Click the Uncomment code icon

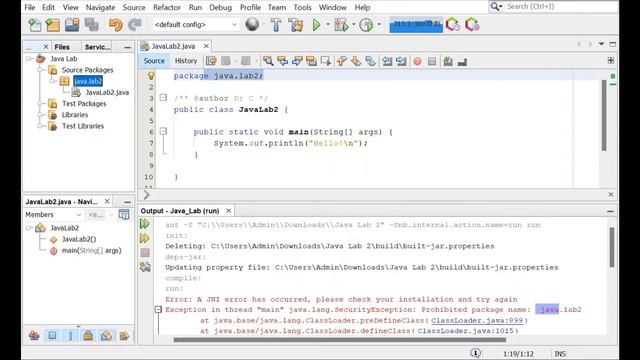pyautogui.click(x=462, y=61)
